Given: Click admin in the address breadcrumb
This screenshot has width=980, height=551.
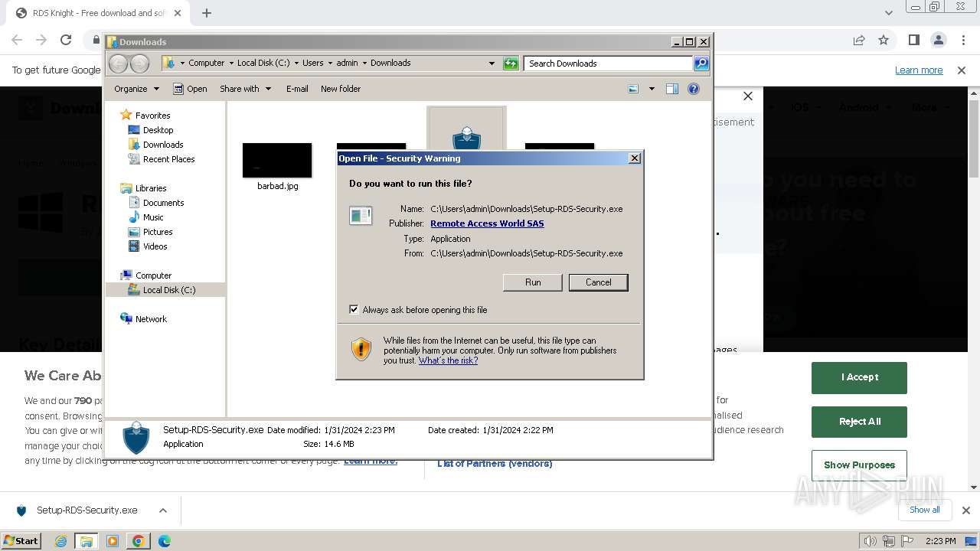Looking at the screenshot, I should (x=347, y=63).
